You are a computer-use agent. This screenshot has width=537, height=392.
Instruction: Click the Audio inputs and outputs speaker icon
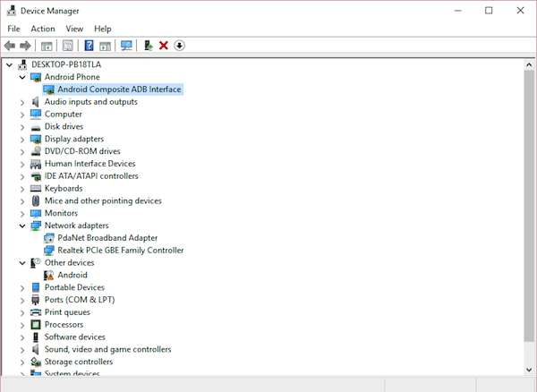tap(36, 102)
